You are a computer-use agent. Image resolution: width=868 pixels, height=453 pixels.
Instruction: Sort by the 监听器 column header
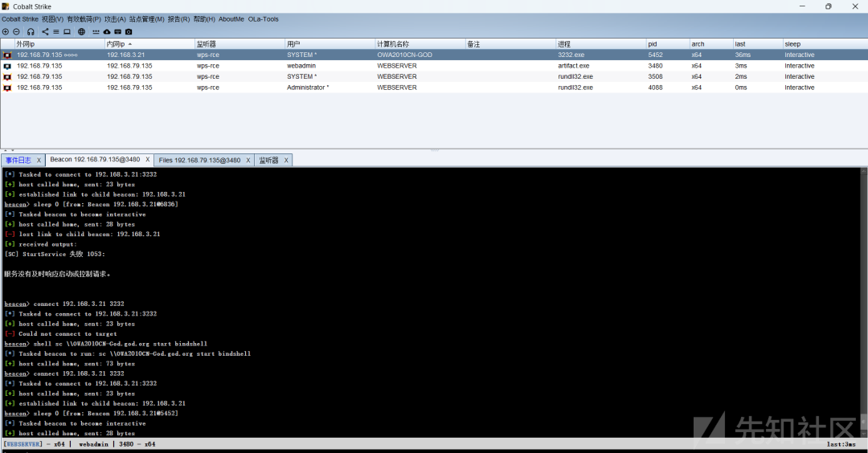(240, 43)
